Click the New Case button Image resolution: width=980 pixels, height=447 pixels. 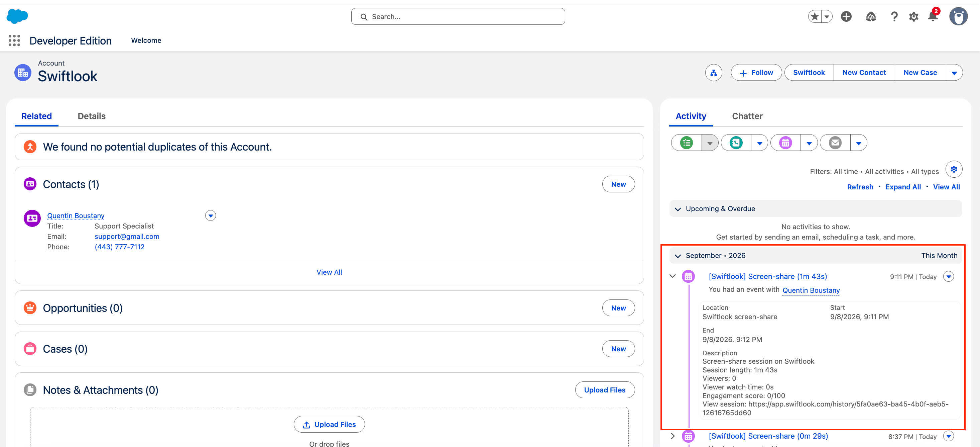point(920,72)
